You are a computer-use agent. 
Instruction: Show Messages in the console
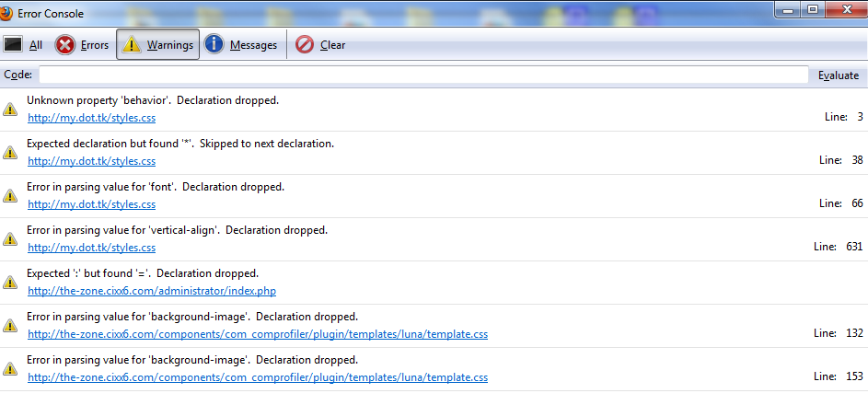pos(241,45)
